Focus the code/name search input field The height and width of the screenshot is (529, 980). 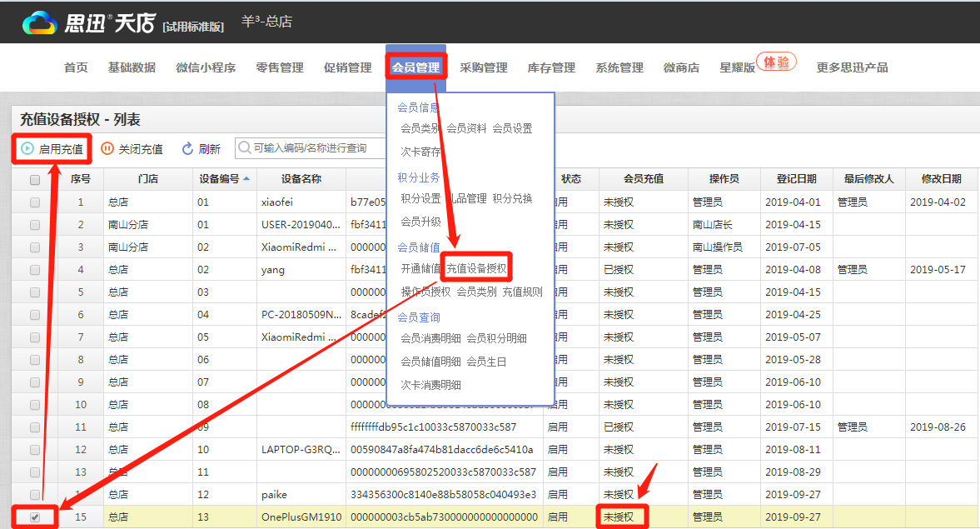[311, 148]
